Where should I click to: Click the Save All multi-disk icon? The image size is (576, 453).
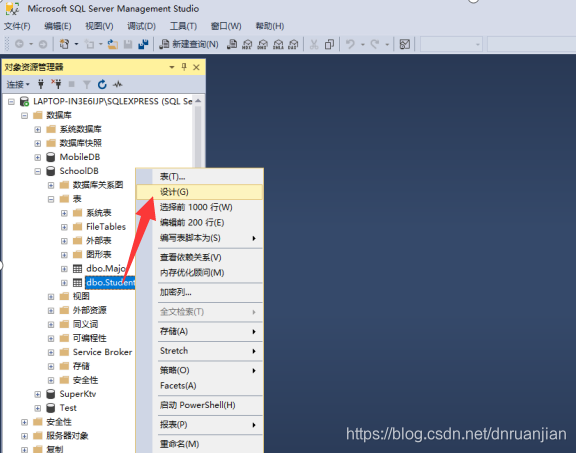[x=143, y=44]
